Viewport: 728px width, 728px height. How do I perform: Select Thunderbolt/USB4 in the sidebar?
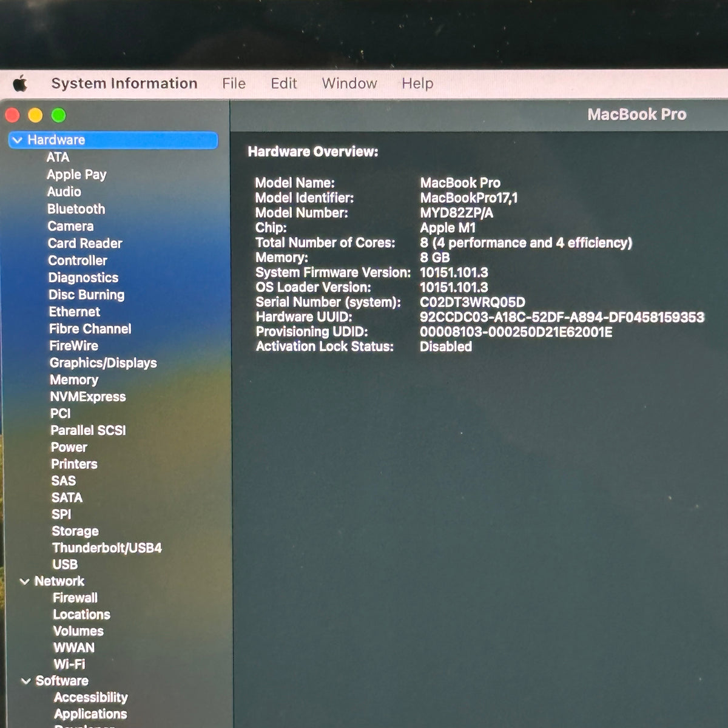[x=107, y=548]
